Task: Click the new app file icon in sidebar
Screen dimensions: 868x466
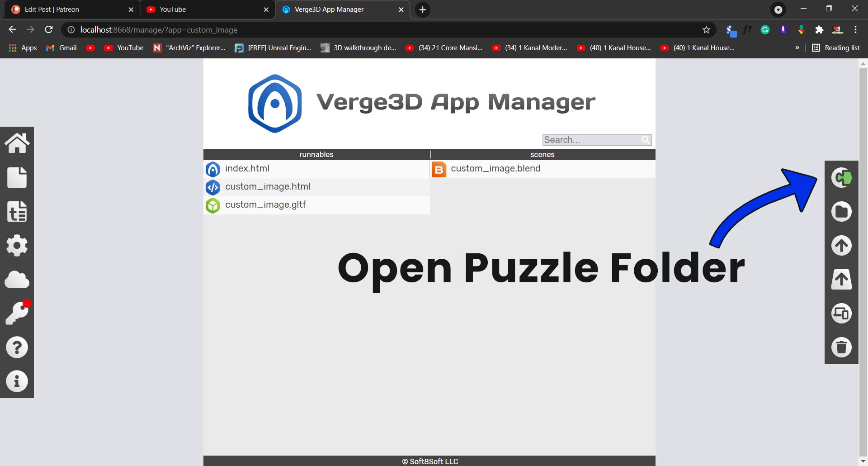Action: pos(17,177)
